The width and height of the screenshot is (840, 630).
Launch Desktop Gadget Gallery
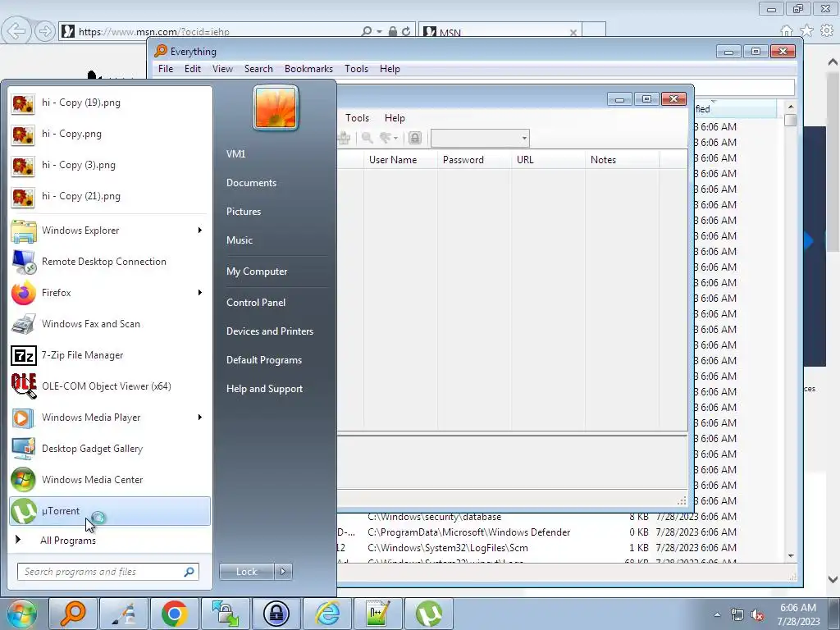[x=109, y=449]
